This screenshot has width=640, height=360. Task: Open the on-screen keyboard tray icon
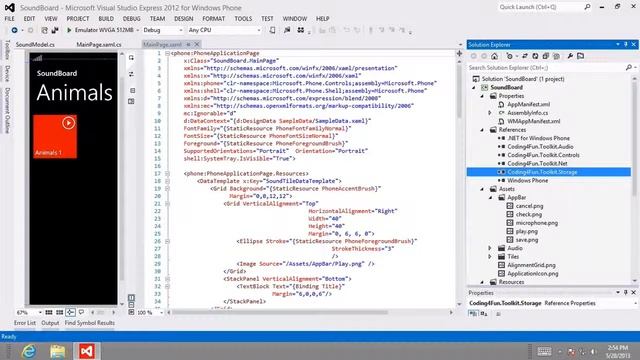544,351
